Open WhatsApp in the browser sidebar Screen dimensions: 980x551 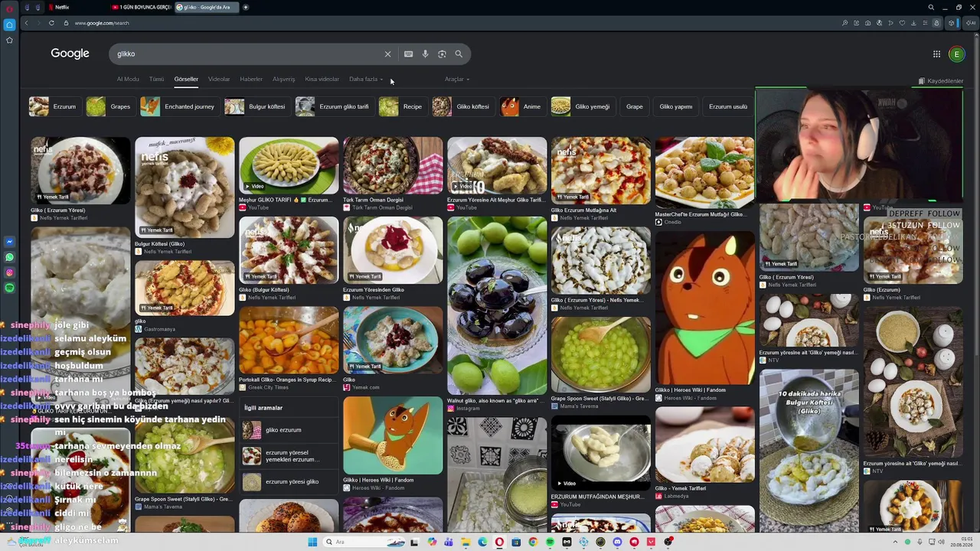click(x=9, y=258)
